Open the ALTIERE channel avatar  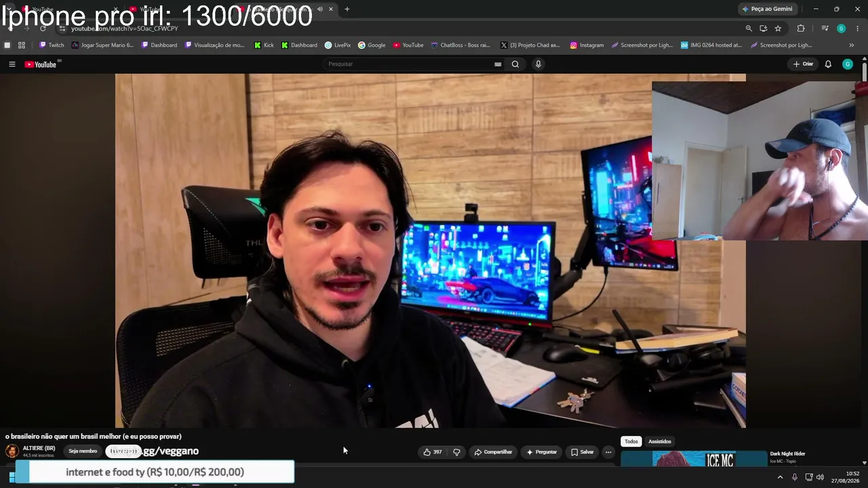(x=12, y=451)
